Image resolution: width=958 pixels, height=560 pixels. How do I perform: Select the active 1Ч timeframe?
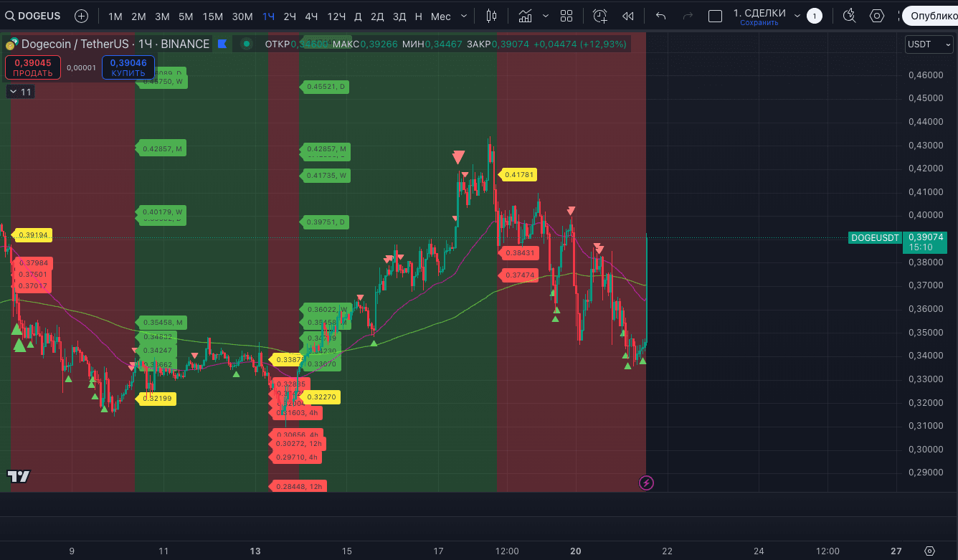tap(268, 16)
